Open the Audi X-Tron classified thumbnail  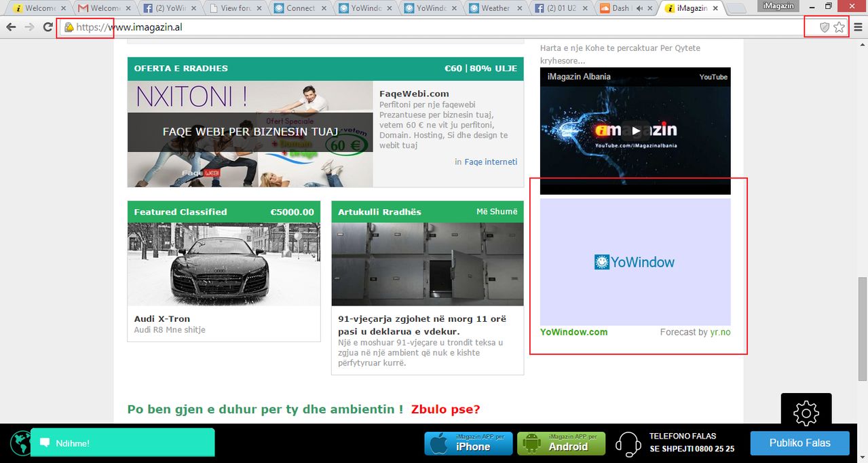coord(224,264)
